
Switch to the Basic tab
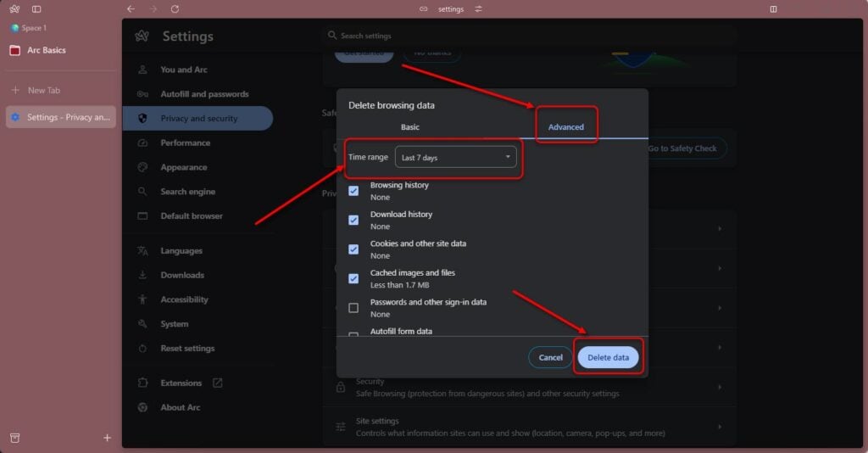tap(410, 126)
